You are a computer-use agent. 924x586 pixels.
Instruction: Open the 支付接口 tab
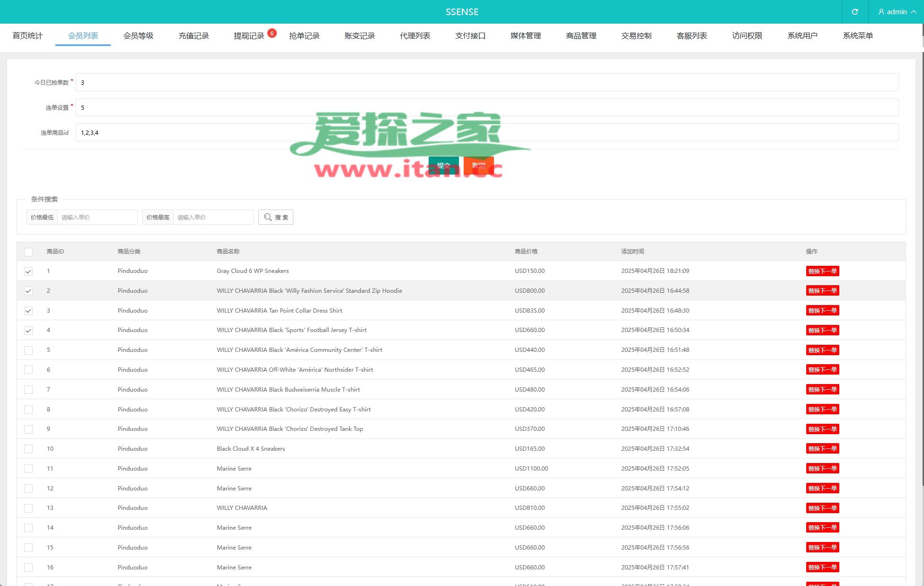470,36
